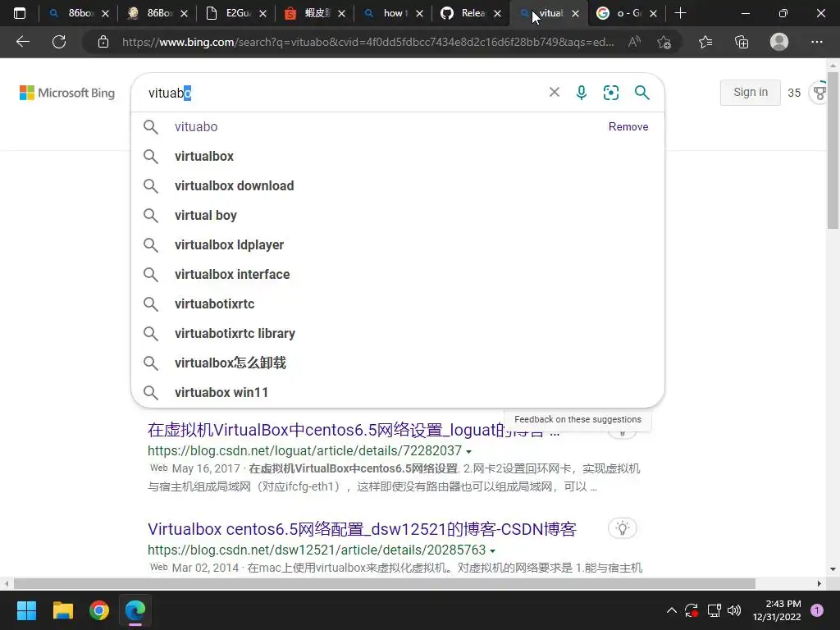
Task: Open the Settings and more ellipsis menu
Action: coord(816,42)
